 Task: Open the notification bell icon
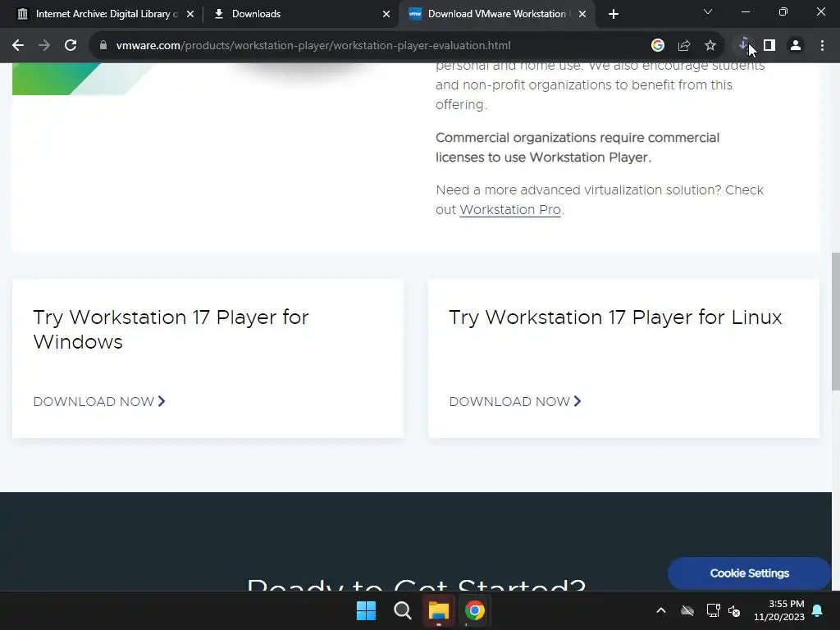[x=818, y=610]
